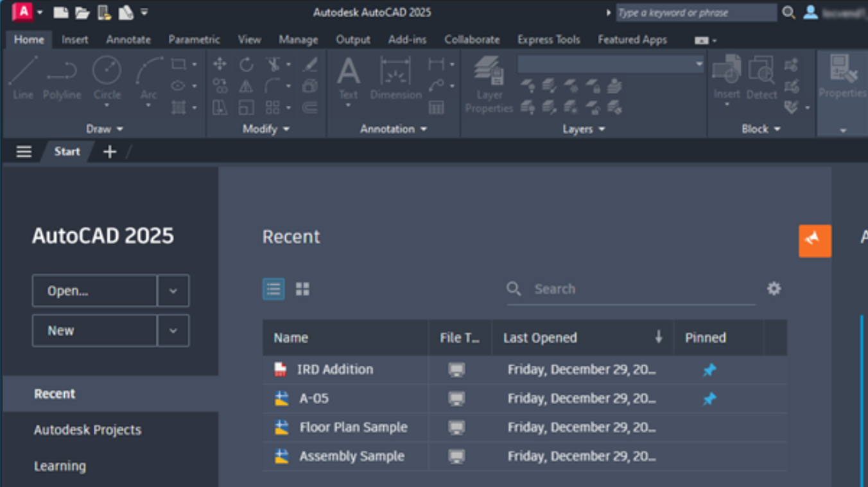868x487 pixels.
Task: Open the Recent list settings gear
Action: (774, 289)
